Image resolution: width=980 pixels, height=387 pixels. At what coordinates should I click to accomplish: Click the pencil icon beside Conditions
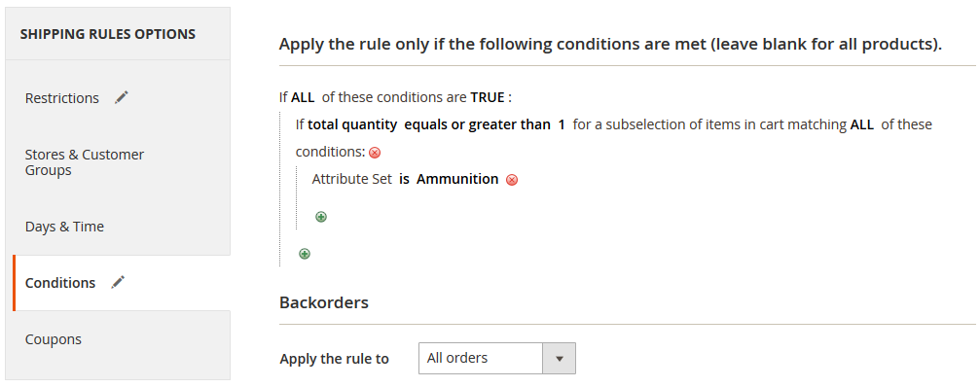click(x=118, y=282)
